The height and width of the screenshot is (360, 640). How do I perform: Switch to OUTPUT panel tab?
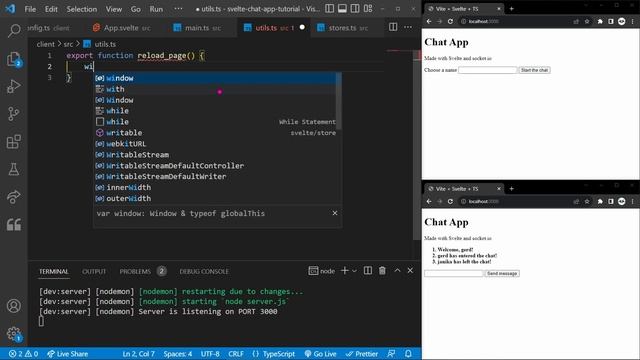94,271
